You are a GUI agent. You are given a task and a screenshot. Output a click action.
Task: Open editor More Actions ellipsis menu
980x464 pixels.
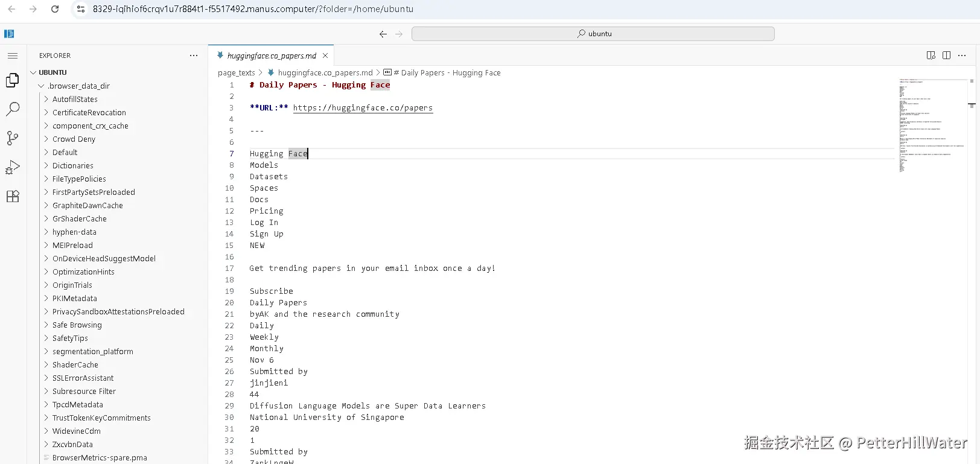click(x=962, y=56)
